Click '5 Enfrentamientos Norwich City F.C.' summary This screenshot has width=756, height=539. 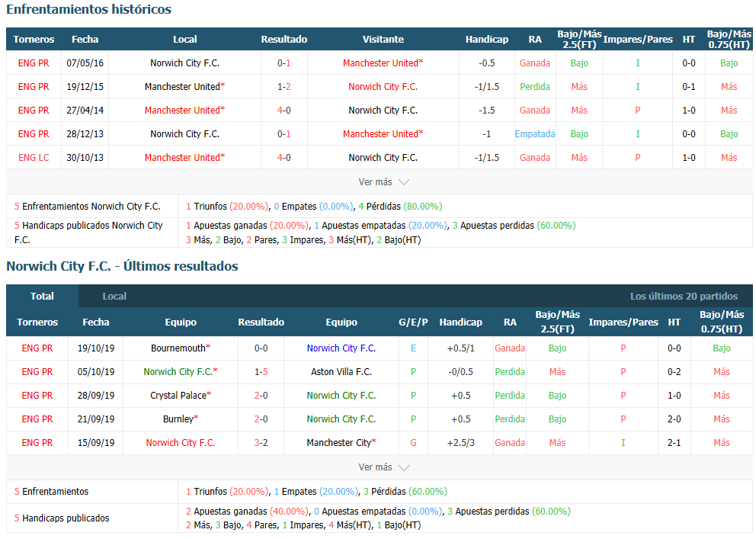tap(88, 207)
